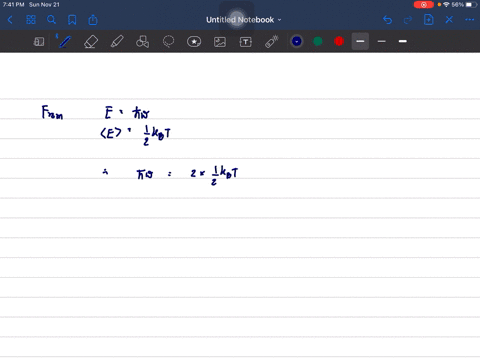Undo the last stroke

[387, 20]
